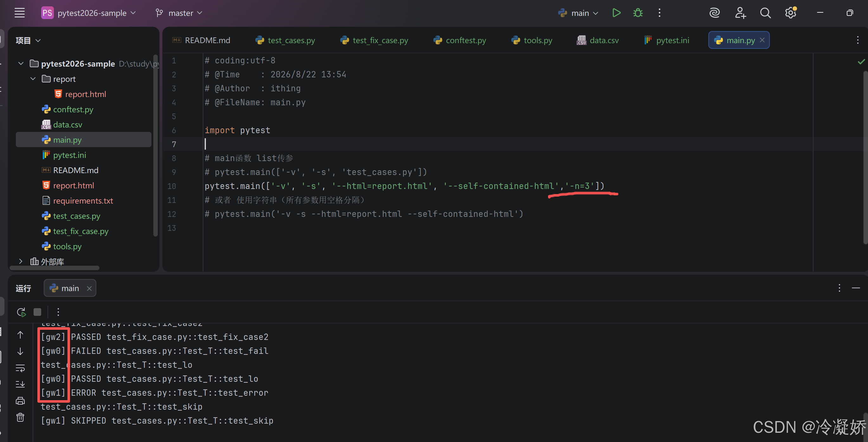This screenshot has width=868, height=442.
Task: Open editor tabs overflow menu
Action: click(x=858, y=40)
